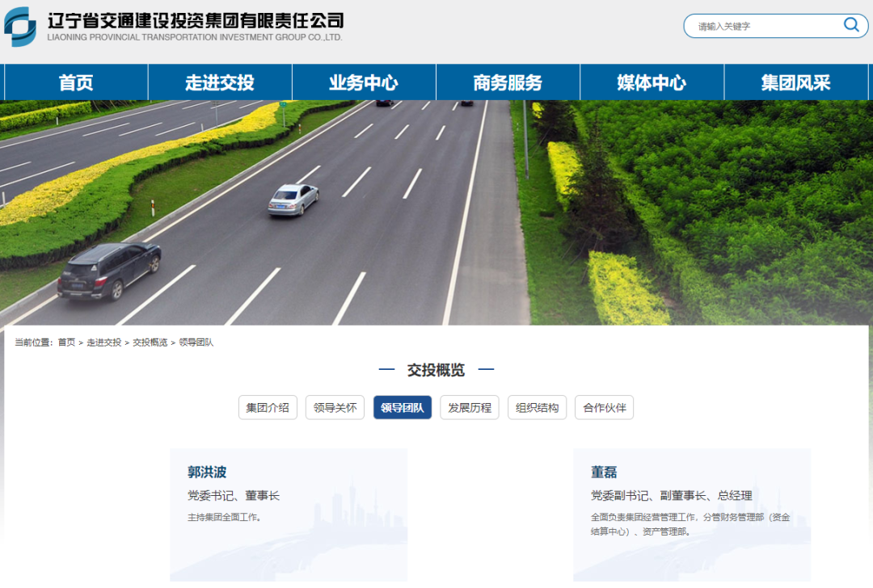Select the 集团介绍 tab
The width and height of the screenshot is (873, 588).
click(268, 407)
